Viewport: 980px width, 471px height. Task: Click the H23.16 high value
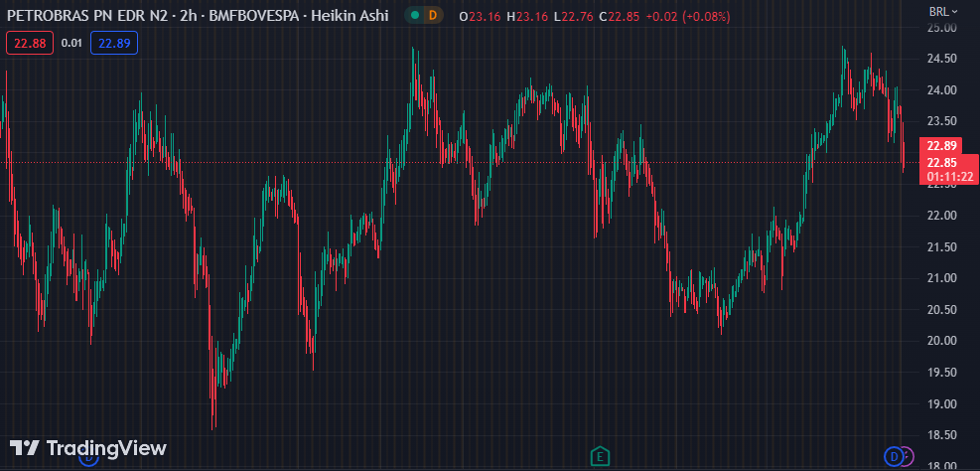[527, 17]
